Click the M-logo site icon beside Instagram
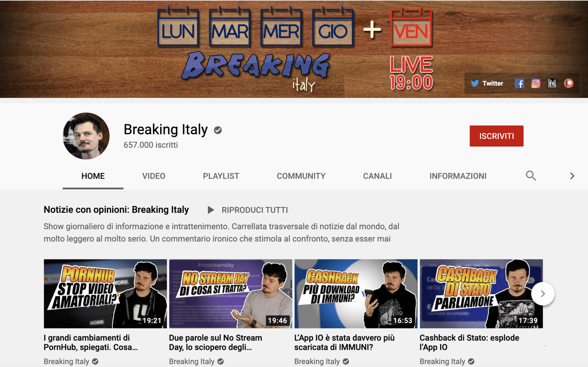Screen dimensions: 588x367 point(552,83)
